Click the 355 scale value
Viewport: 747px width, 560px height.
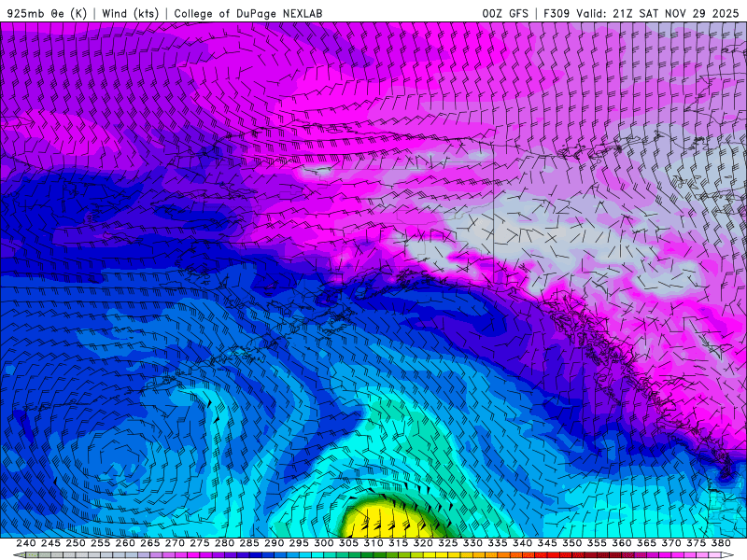[x=597, y=543]
